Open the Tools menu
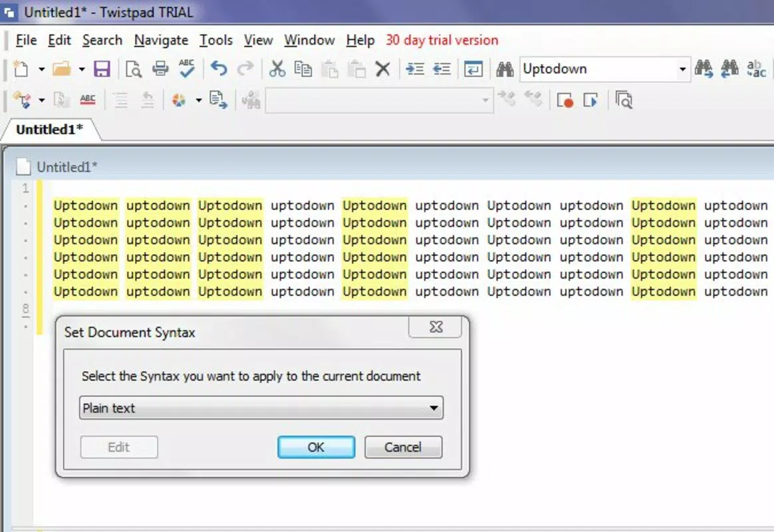The width and height of the screenshot is (774, 532). click(x=215, y=40)
